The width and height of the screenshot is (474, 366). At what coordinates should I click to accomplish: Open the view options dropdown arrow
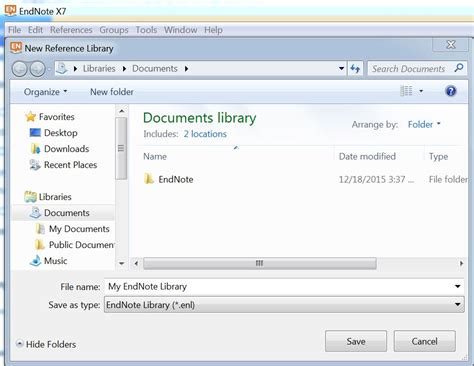pyautogui.click(x=421, y=91)
